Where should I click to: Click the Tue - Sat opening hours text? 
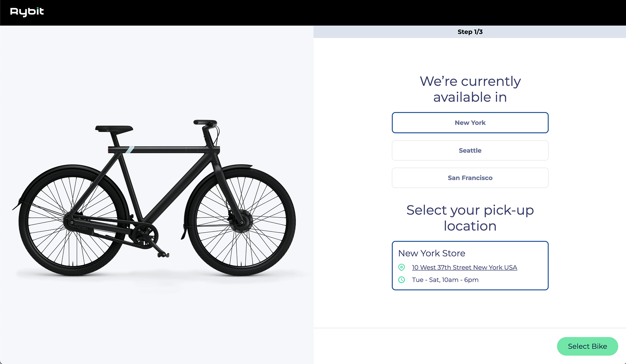445,280
